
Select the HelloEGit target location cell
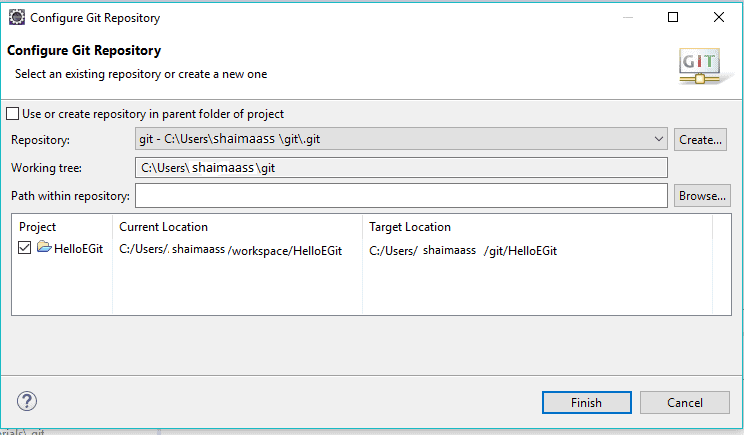click(463, 251)
